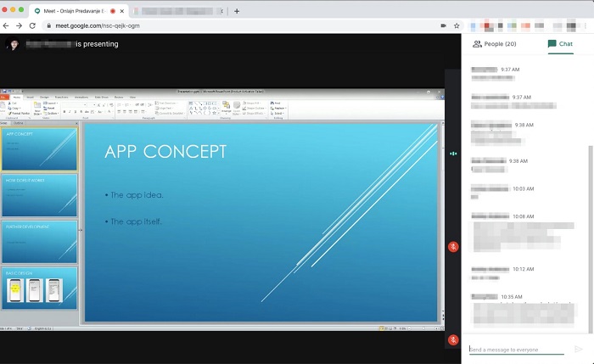This screenshot has width=594, height=364.
Task: Select the HOW DOES IT WORK slide thumbnail
Action: click(x=40, y=195)
